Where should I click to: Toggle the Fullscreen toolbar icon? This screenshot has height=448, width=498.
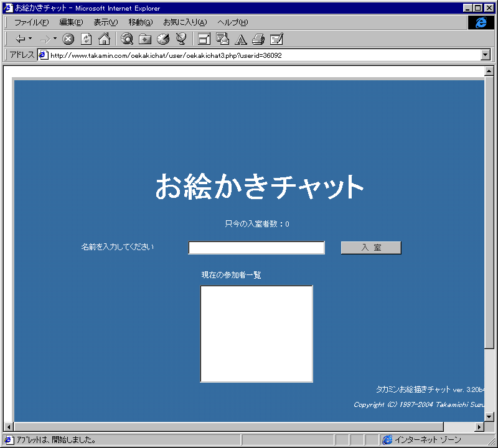click(x=204, y=39)
